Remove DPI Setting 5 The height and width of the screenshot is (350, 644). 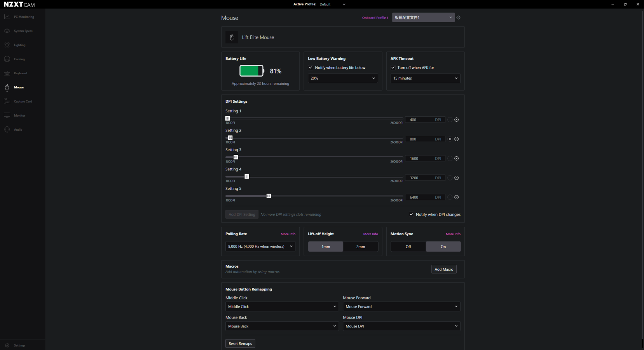click(x=457, y=197)
